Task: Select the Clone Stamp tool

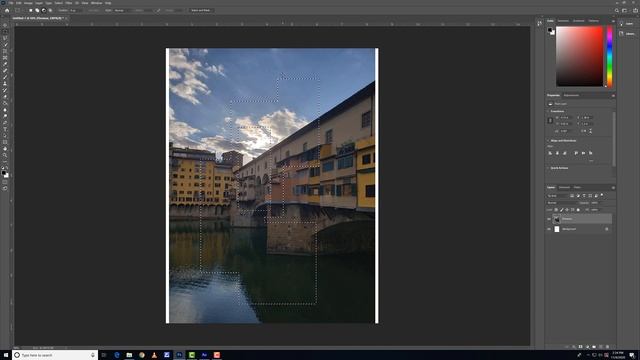Action: [5, 84]
